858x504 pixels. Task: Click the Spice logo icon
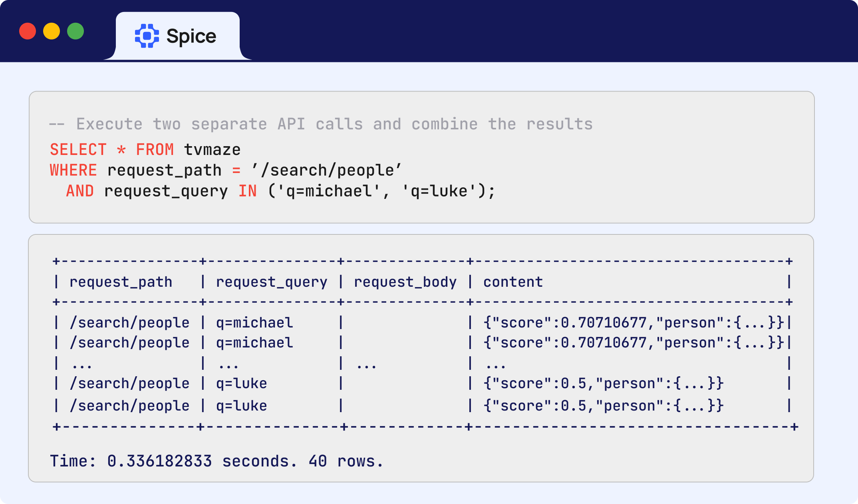click(147, 36)
